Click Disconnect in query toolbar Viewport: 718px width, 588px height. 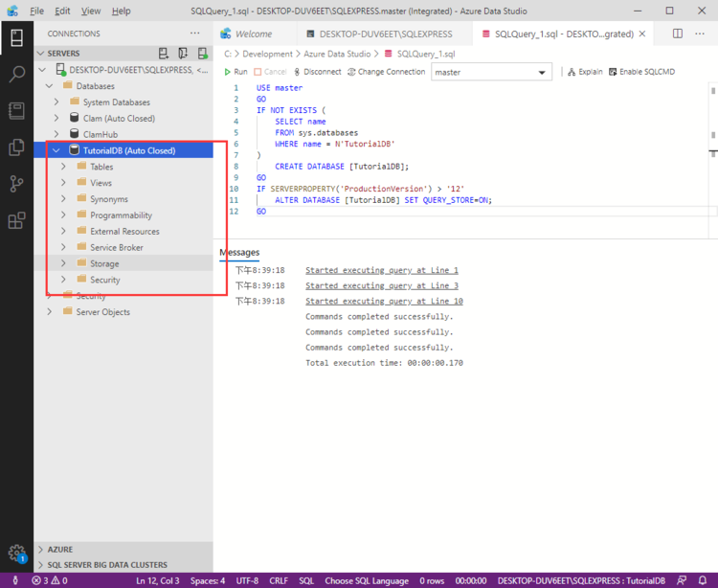coord(317,72)
